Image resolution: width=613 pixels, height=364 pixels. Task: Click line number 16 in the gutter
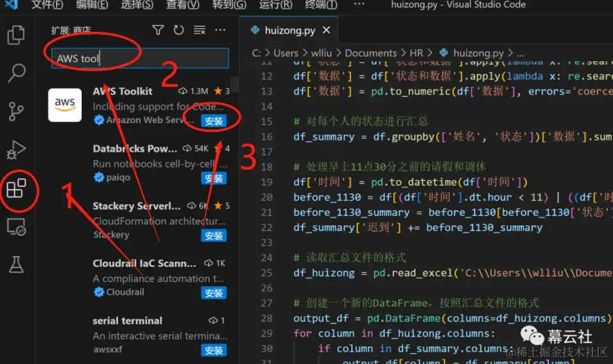[x=267, y=137]
